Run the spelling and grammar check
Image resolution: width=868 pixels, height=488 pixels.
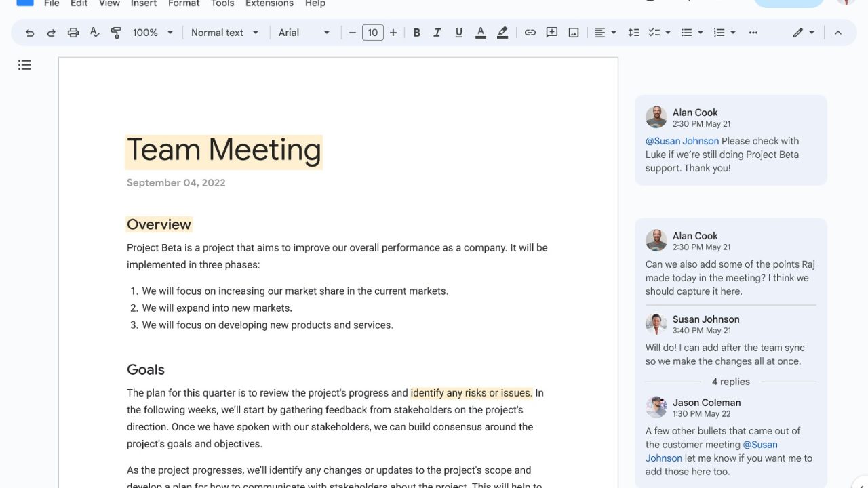pyautogui.click(x=95, y=33)
